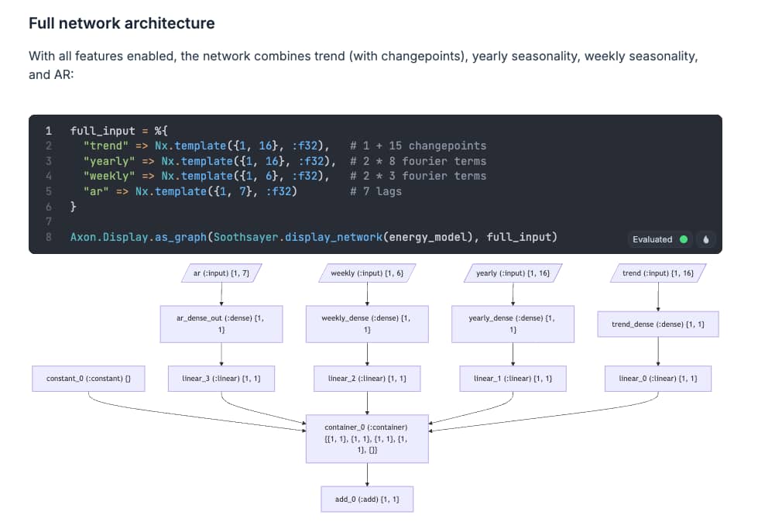Select the linear_1 node
The image size is (758, 532).
click(513, 379)
